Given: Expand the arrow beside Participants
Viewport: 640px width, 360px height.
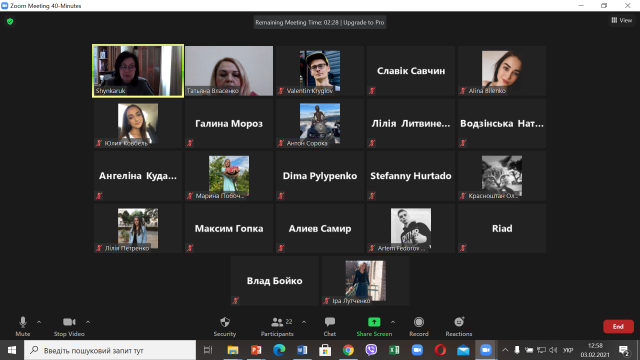Looking at the screenshot, I should 304,322.
